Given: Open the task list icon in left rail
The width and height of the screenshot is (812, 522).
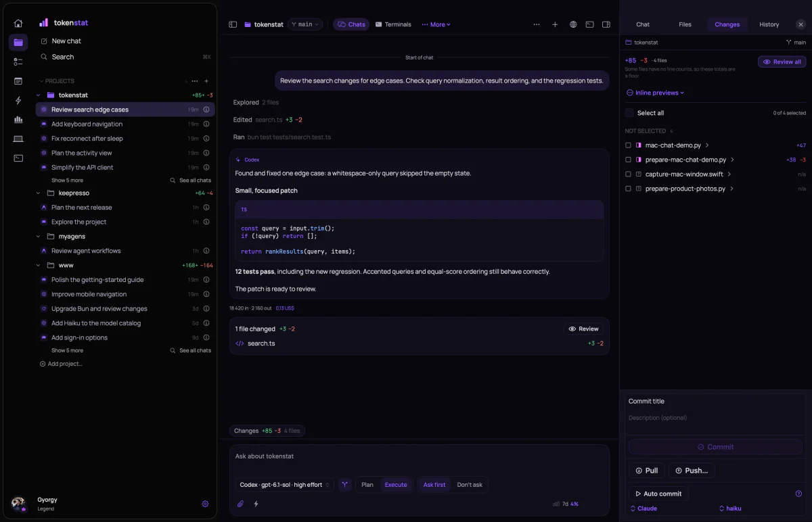Looking at the screenshot, I should click(18, 62).
